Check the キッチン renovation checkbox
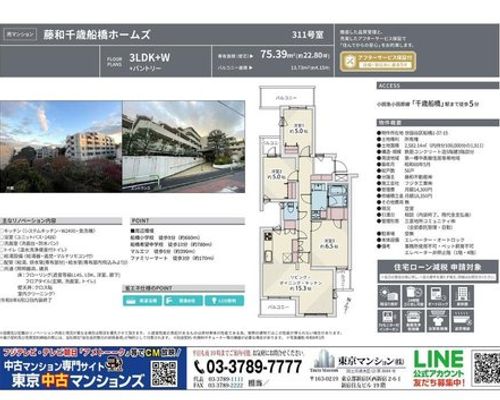The height and width of the screenshot is (400, 500). click(x=2, y=231)
